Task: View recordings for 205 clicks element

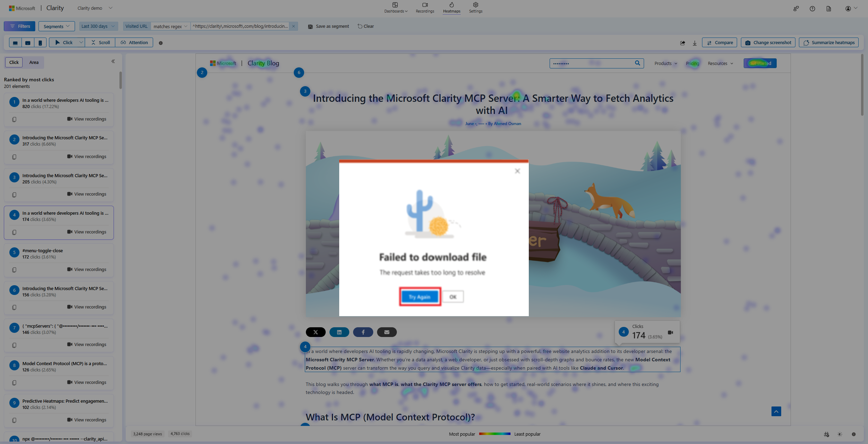Action: click(x=87, y=194)
